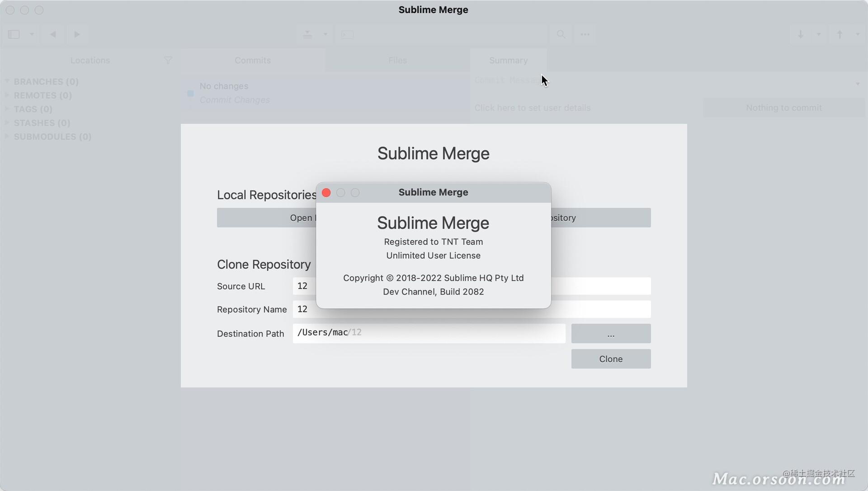The height and width of the screenshot is (491, 868).
Task: Navigate forward with the right arrow
Action: [77, 34]
